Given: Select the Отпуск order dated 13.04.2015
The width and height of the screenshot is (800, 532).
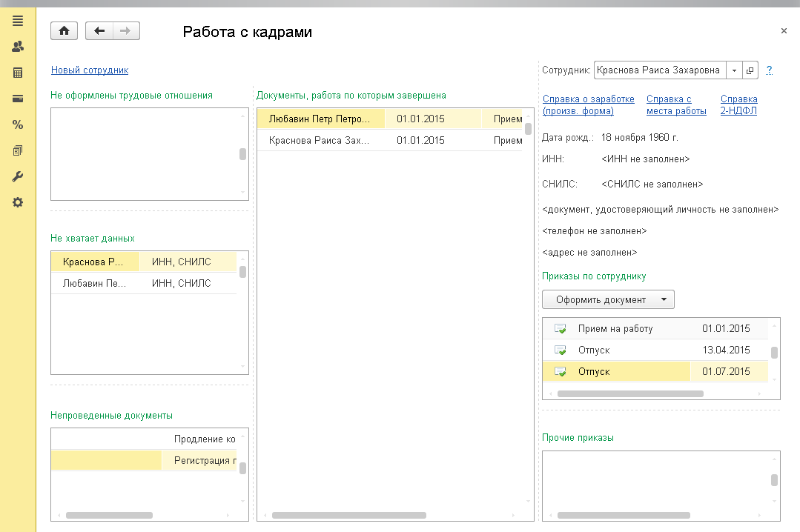Looking at the screenshot, I should [x=655, y=350].
